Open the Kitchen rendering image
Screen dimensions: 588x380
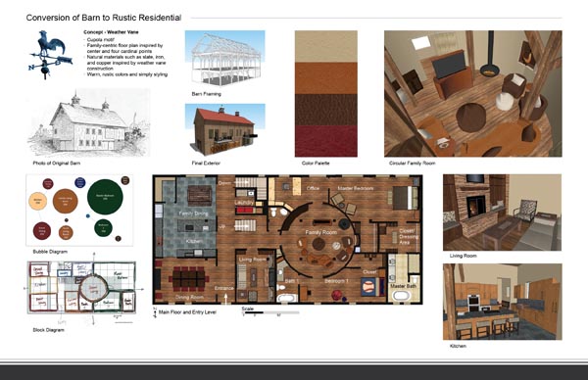point(502,302)
